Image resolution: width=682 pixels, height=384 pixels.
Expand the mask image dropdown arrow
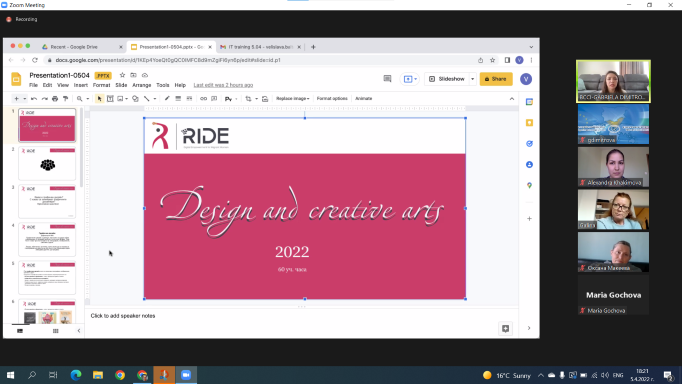click(x=256, y=99)
